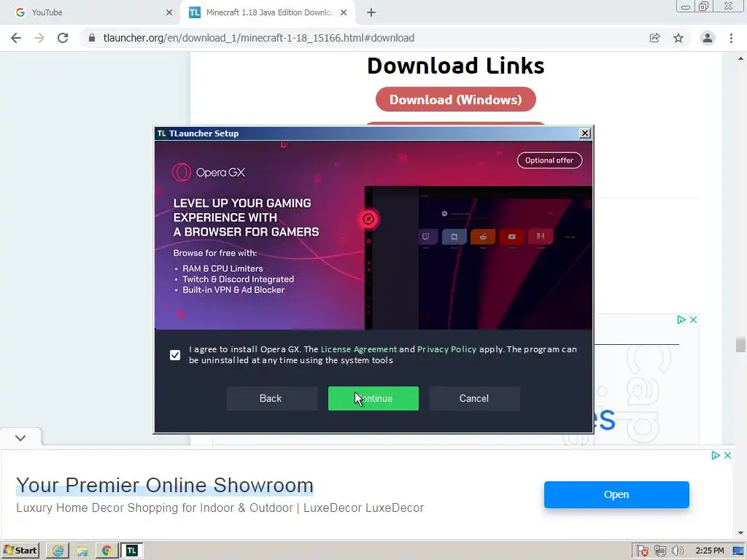Click the show desktop button in taskbar
This screenshot has height=560, width=747.
[x=738, y=551]
